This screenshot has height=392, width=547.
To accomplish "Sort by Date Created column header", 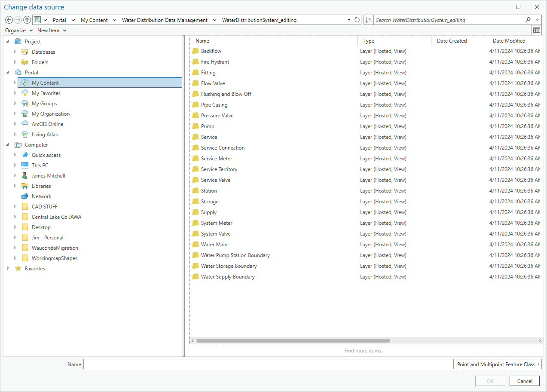I will point(459,41).
